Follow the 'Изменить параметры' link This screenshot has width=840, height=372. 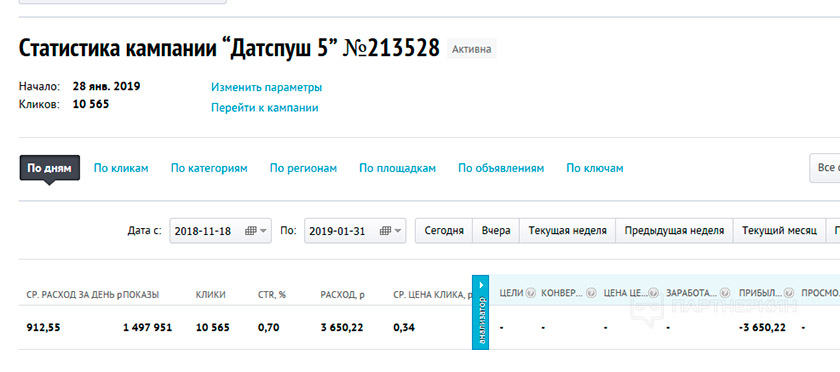[266, 87]
